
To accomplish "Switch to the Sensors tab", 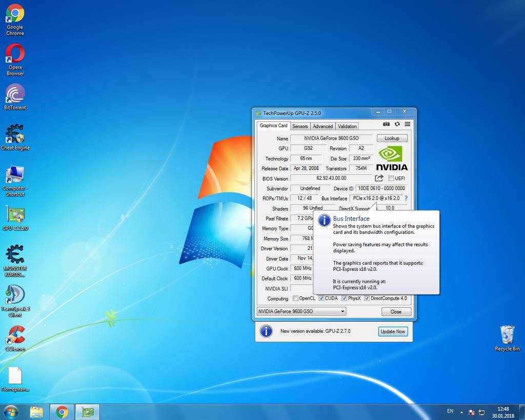I will tap(299, 126).
